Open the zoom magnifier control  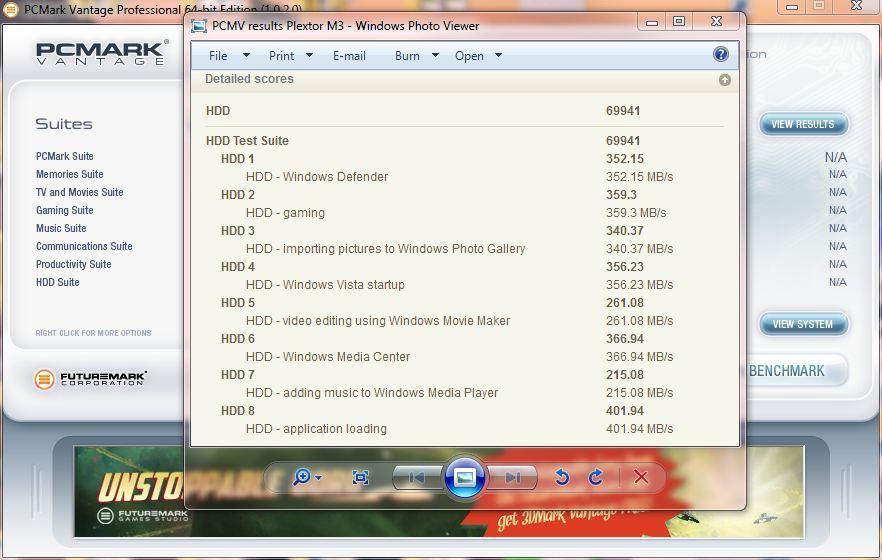[x=305, y=478]
